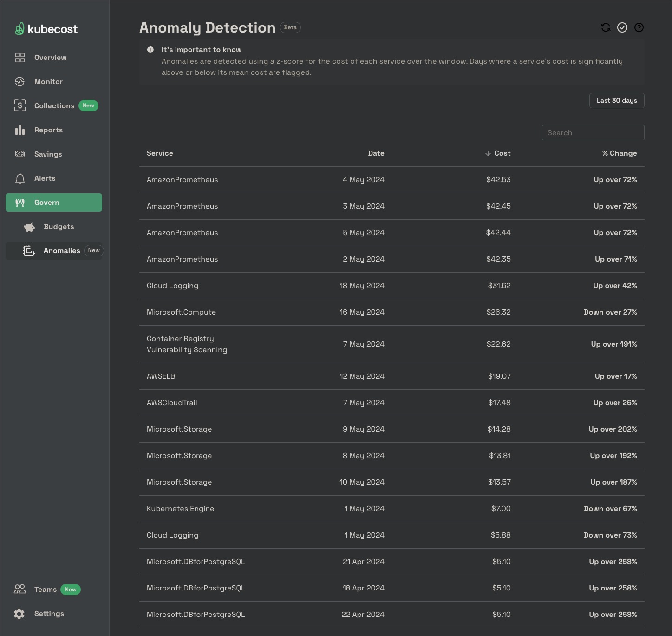Viewport: 672px width, 636px height.
Task: Click the Up over 71% cell
Action: (x=616, y=259)
